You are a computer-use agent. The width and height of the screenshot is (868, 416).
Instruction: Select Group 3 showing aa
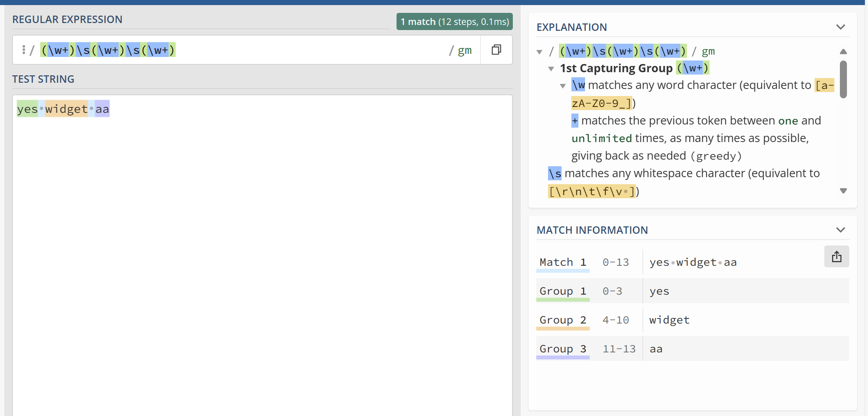pos(563,348)
